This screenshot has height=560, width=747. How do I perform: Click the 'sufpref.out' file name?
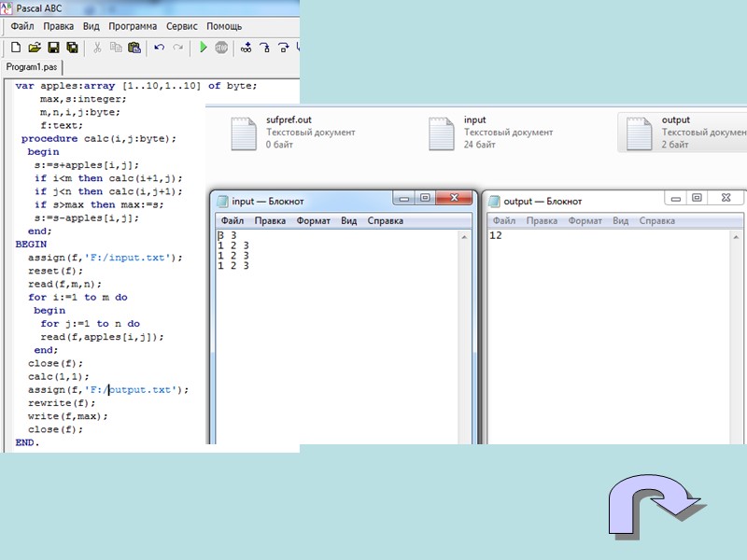[x=289, y=120]
